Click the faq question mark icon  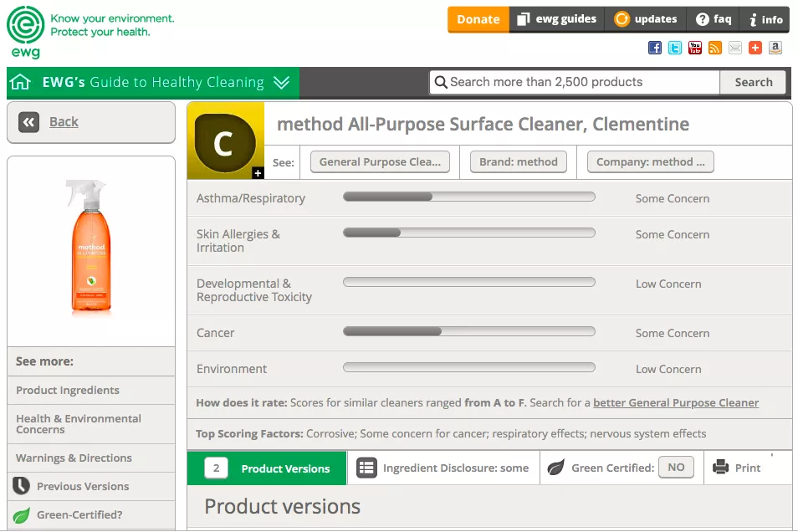[703, 19]
